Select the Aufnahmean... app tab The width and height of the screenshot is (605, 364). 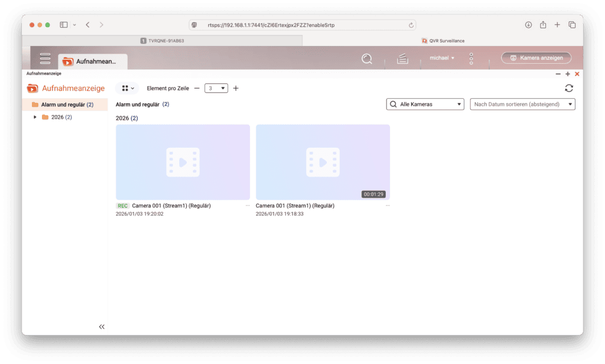point(92,61)
